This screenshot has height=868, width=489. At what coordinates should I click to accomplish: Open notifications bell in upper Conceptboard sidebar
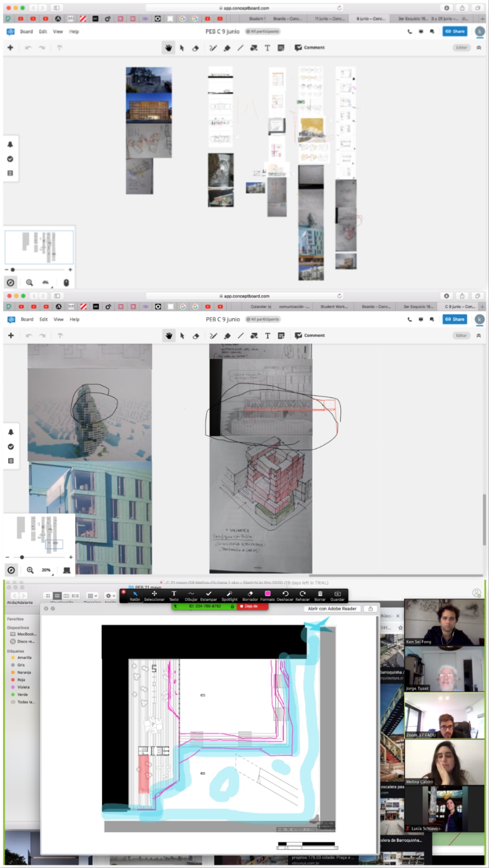tap(10, 144)
